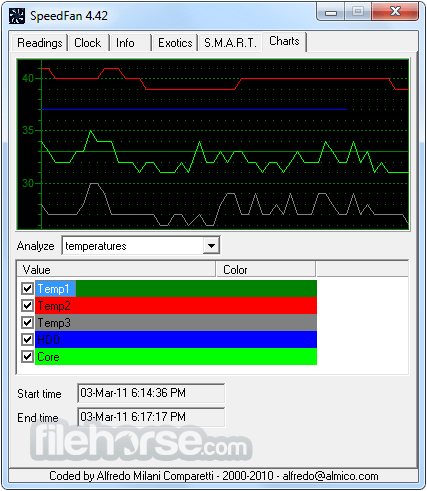Image resolution: width=427 pixels, height=491 pixels.
Task: Open the Clock tab
Action: (88, 43)
